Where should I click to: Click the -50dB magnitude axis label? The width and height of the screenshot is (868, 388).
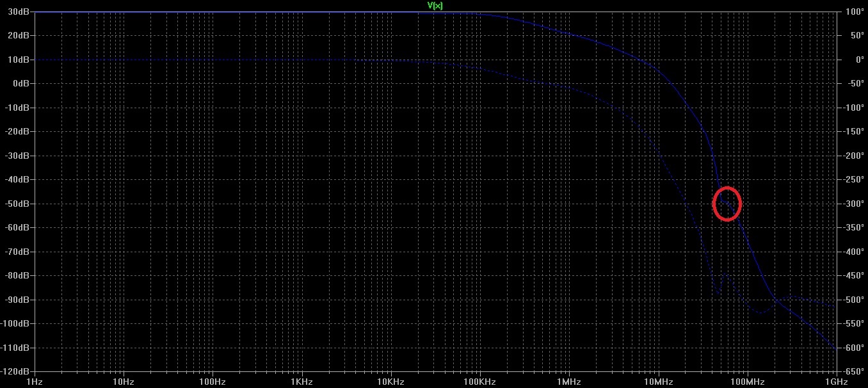18,204
